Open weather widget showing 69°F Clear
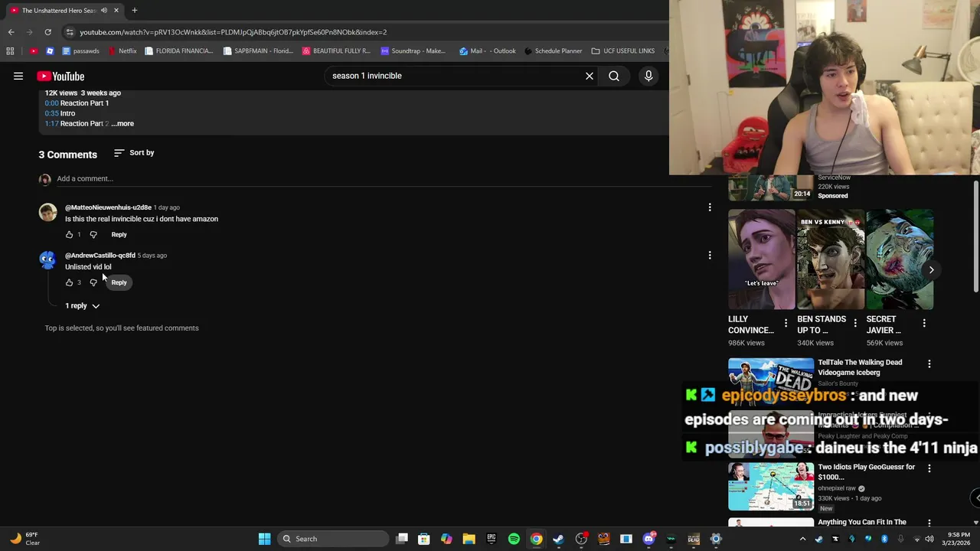The height and width of the screenshot is (551, 980). coord(24,539)
